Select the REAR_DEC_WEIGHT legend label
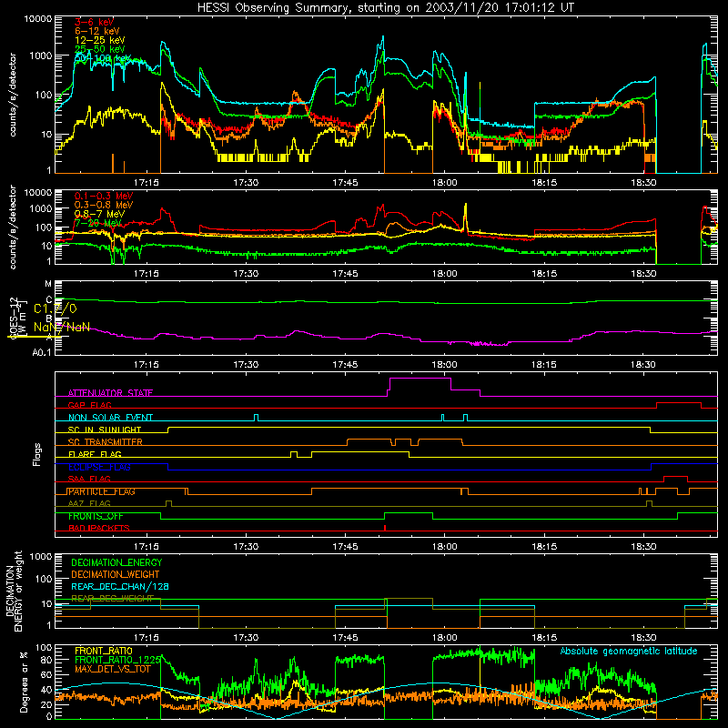 pos(112,599)
